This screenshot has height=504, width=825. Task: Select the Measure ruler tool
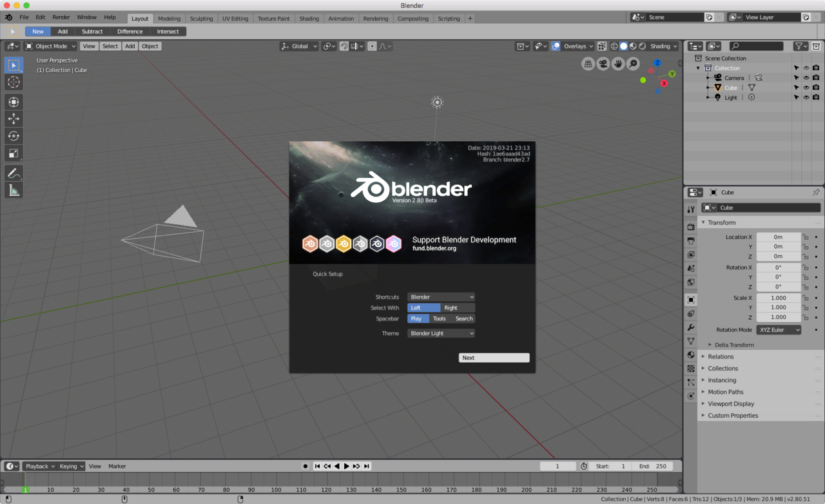(14, 190)
